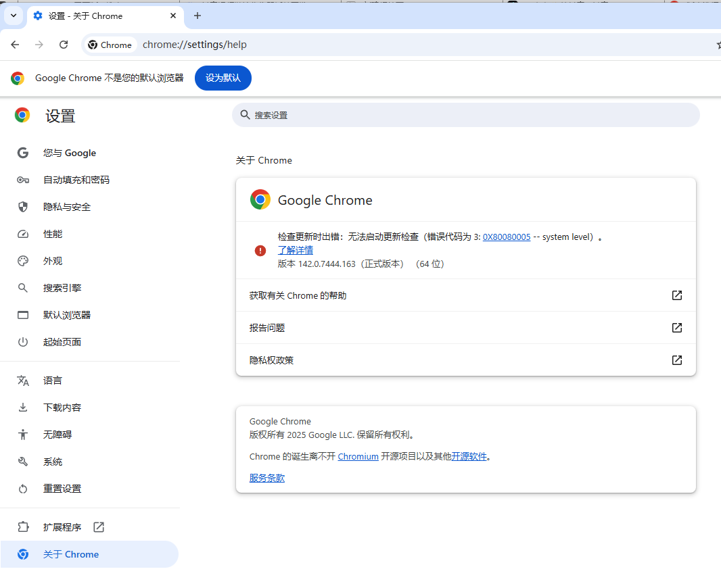Viewport: 721px width, 588px height.
Task: Click the 设为默认 button
Action: click(223, 78)
